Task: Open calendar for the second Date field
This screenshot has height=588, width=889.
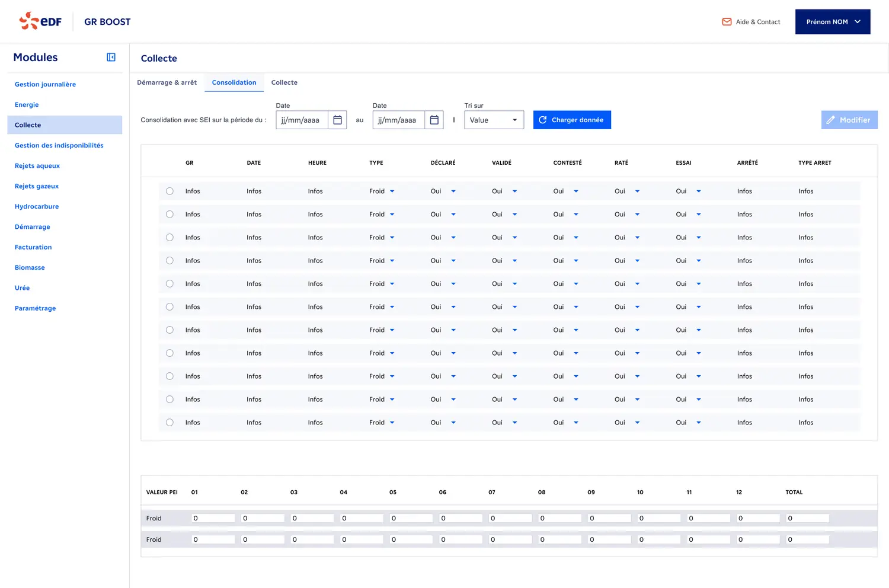Action: pos(434,120)
